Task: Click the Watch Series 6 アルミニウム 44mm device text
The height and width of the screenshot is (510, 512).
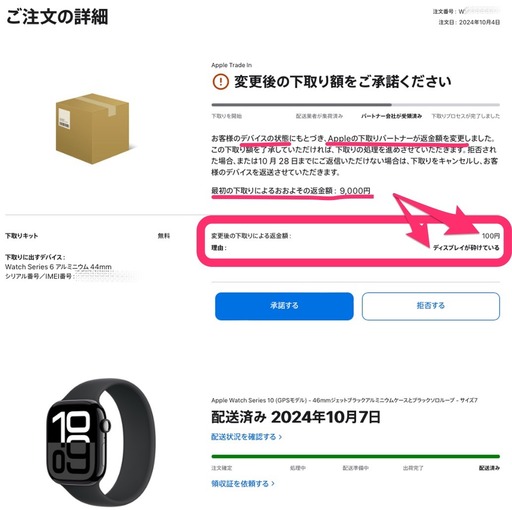Action: 58,267
